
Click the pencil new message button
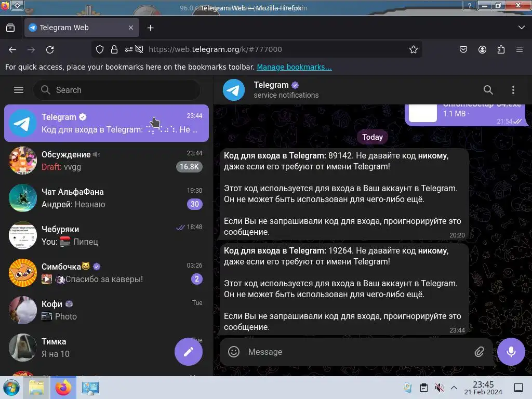[189, 352]
